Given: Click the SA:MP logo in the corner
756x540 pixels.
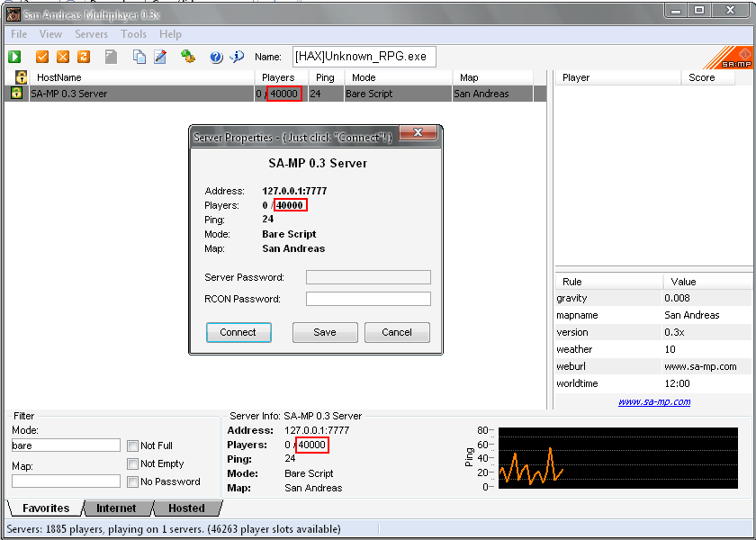Looking at the screenshot, I should tap(730, 58).
